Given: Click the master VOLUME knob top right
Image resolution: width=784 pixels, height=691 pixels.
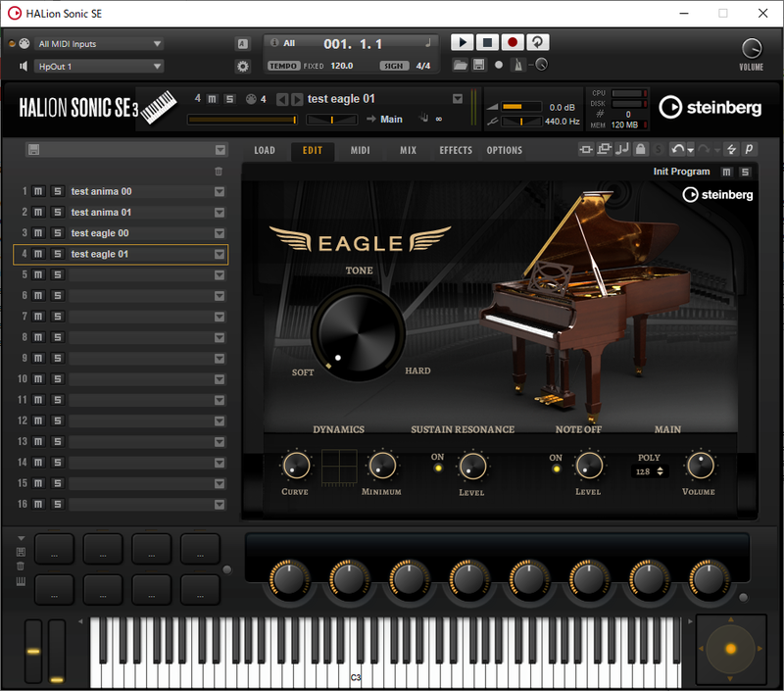Looking at the screenshot, I should tap(751, 49).
